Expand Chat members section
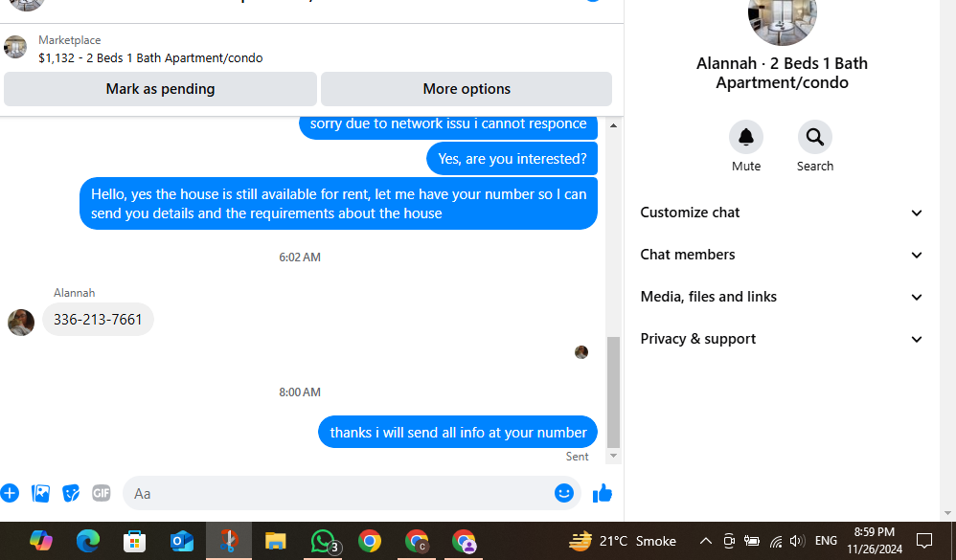The width and height of the screenshot is (956, 560). (781, 255)
